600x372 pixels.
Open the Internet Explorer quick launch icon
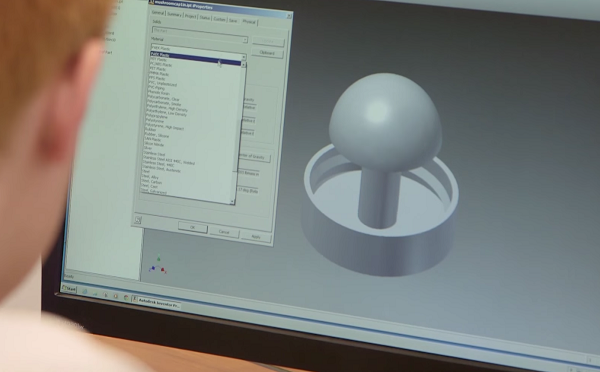point(85,292)
